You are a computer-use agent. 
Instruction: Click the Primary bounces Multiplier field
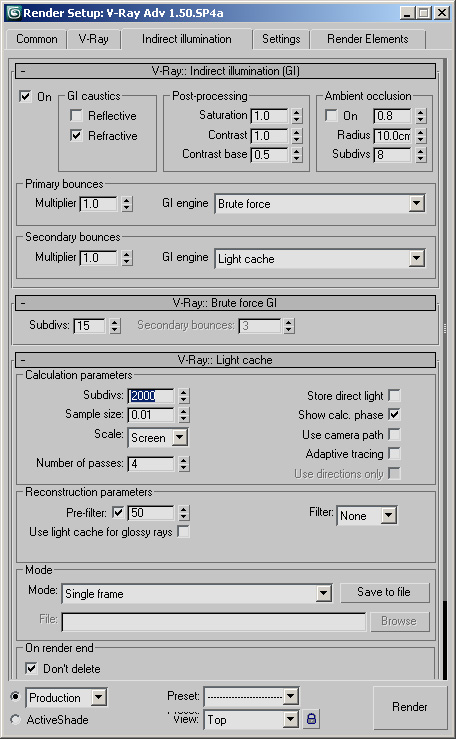(98, 204)
